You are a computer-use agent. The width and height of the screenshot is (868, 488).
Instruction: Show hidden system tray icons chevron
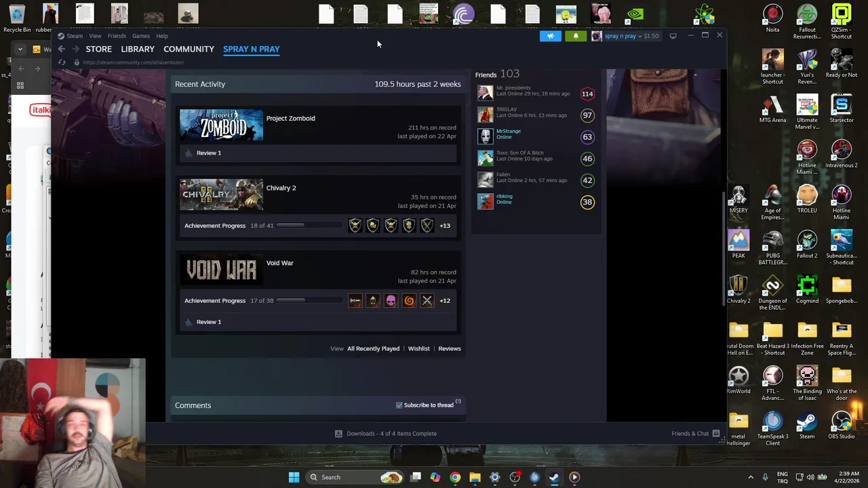751,477
